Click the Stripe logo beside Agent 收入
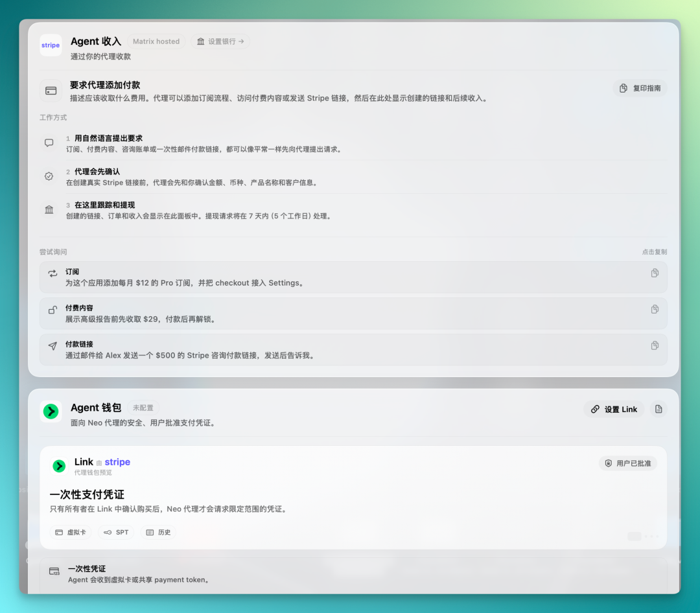Screen dimensions: 700x613 pyautogui.click(x=51, y=45)
